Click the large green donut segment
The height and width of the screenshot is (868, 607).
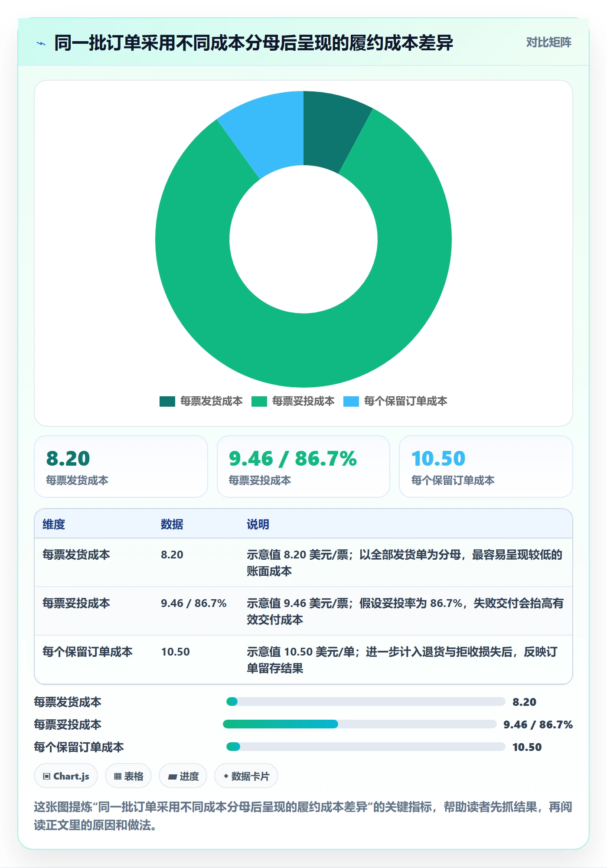tap(303, 351)
